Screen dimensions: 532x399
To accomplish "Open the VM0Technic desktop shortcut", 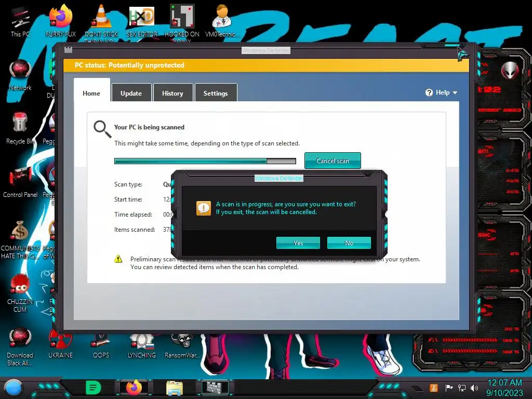I will (x=222, y=21).
